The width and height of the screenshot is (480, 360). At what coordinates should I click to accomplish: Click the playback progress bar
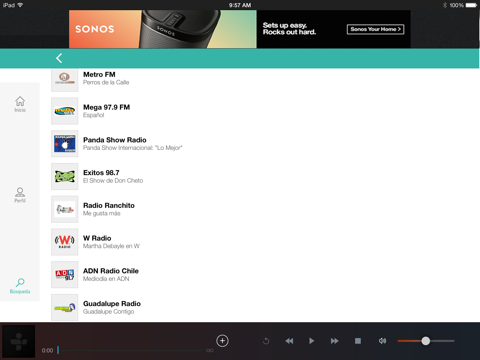click(x=130, y=350)
